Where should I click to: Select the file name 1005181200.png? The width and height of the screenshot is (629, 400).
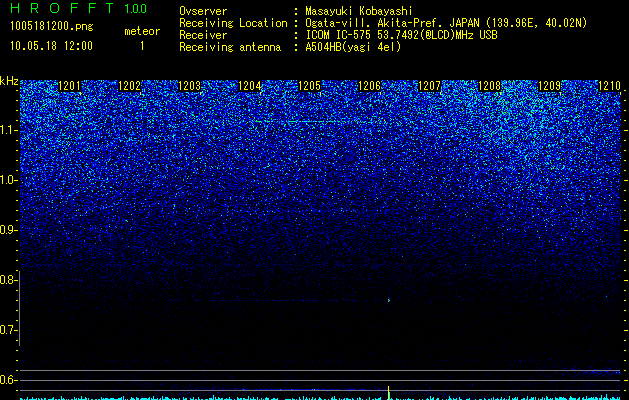coord(52,27)
